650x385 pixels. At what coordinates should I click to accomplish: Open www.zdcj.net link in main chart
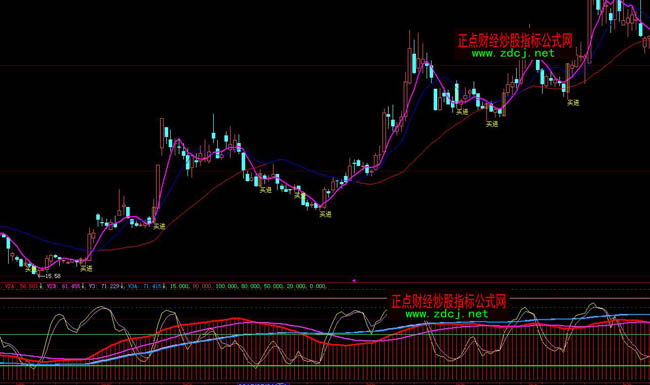(x=513, y=53)
